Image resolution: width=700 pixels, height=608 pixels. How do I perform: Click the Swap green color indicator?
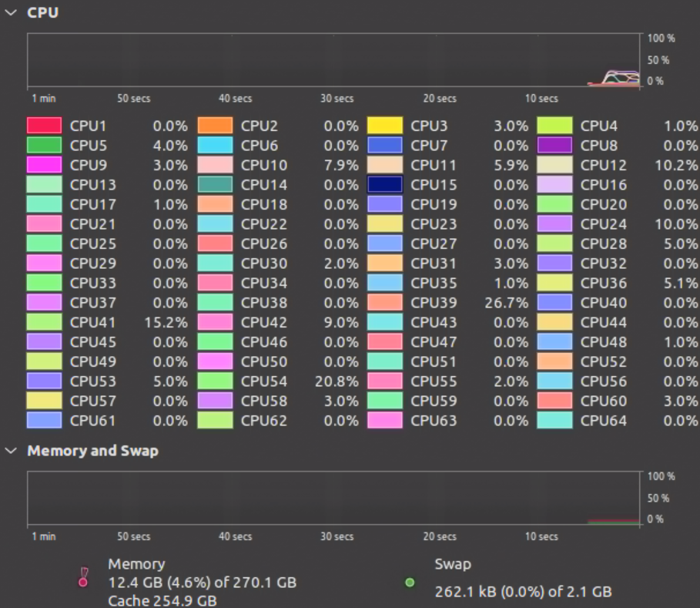pos(410,583)
